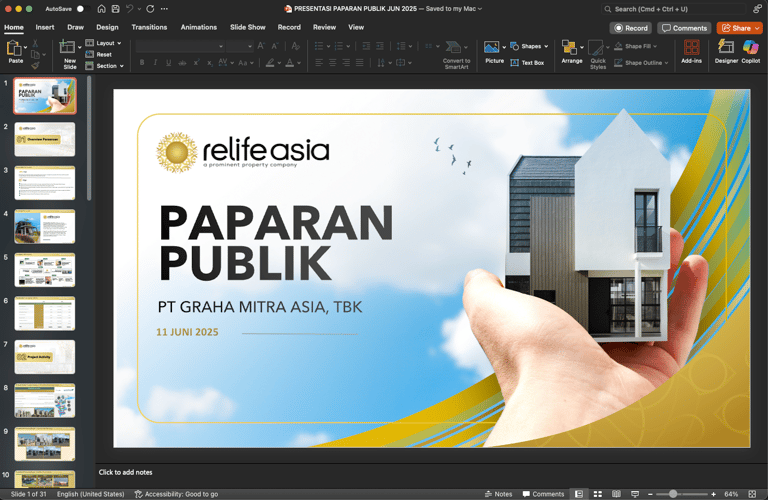Viewport: 768px width, 500px height.
Task: Click the collaboration people icon
Action: tap(757, 9)
